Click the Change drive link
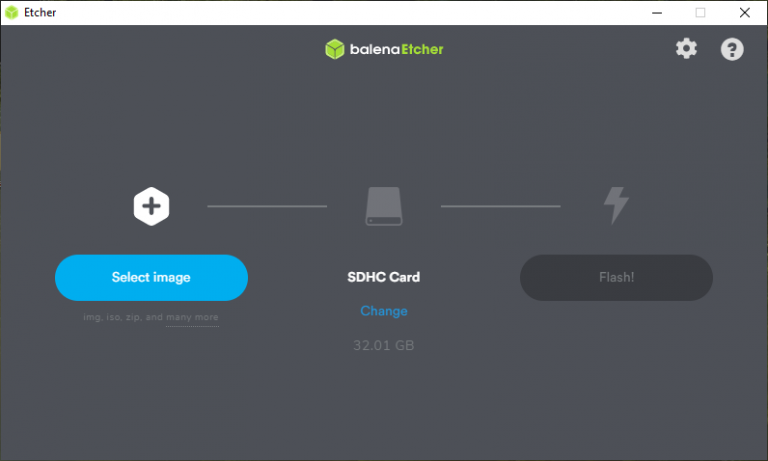This screenshot has width=768, height=461. tap(384, 311)
